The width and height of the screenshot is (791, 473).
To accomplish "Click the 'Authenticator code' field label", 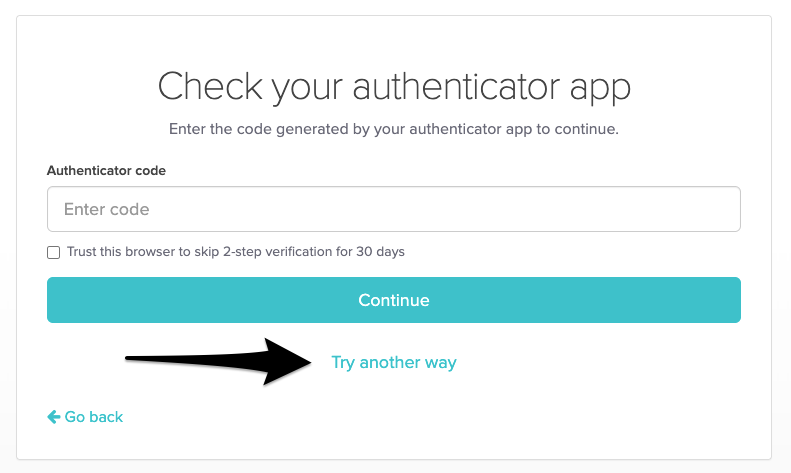I will click(106, 171).
